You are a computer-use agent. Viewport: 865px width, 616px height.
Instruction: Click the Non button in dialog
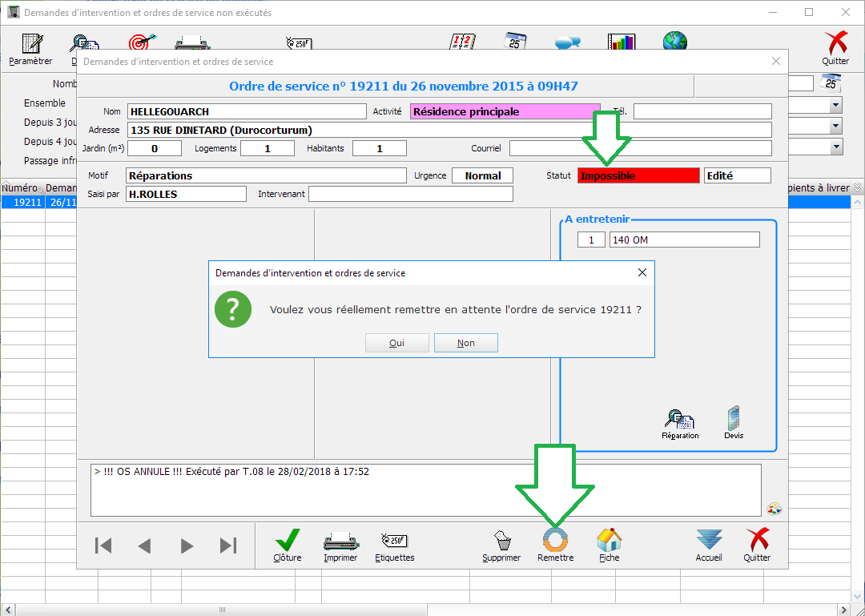[466, 343]
